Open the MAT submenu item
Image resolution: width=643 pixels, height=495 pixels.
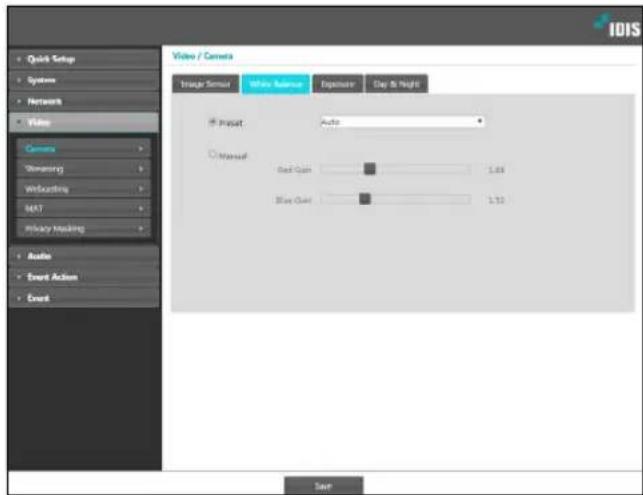pos(84,209)
